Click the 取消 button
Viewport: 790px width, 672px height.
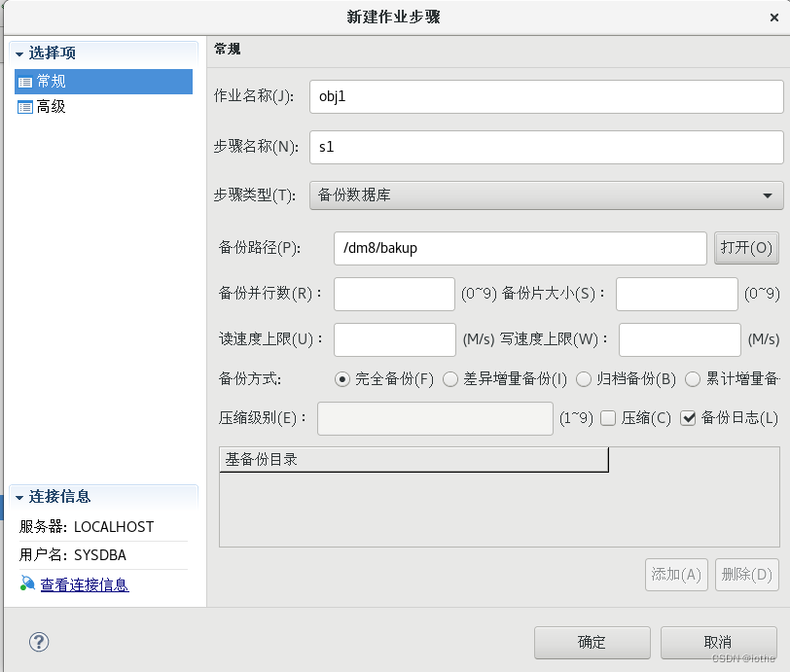click(718, 642)
